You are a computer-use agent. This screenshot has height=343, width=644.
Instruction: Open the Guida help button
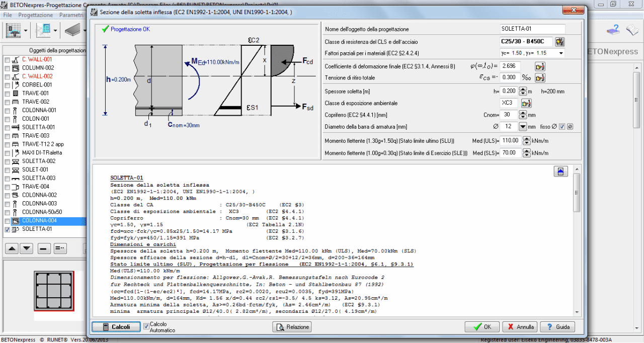557,327
